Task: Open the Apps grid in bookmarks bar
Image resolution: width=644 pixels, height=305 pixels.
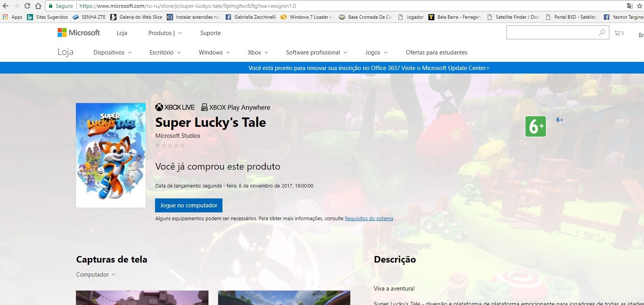Action: [12, 17]
